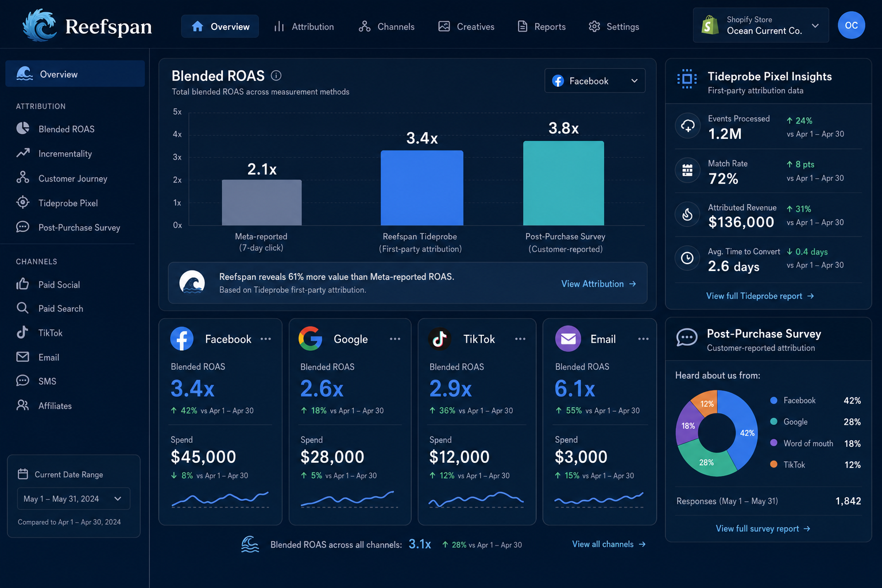Click the Post-Purchase Survey 3.8x bar

[x=563, y=183]
